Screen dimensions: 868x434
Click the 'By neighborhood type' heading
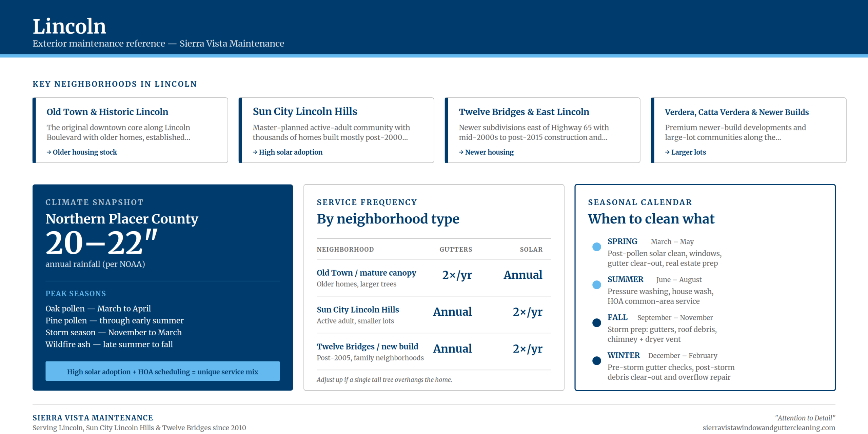tap(388, 219)
